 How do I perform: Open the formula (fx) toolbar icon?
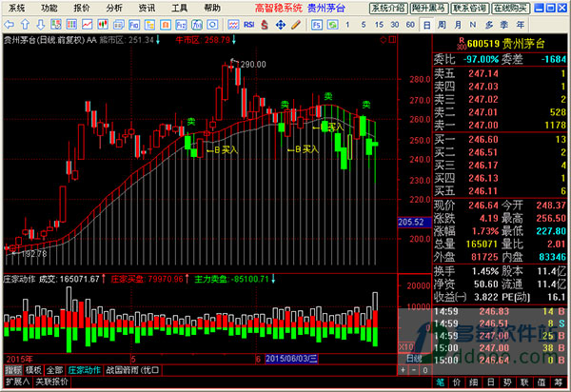[x=197, y=25]
